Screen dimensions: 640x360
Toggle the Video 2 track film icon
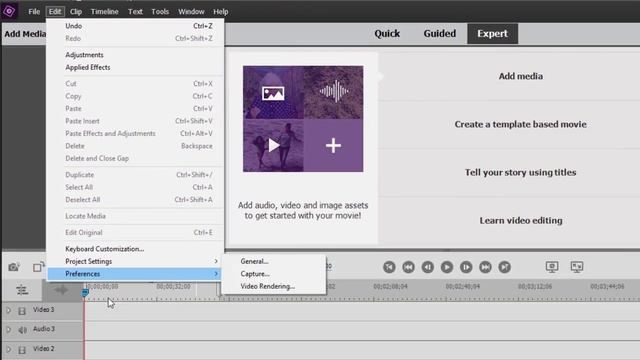22,349
